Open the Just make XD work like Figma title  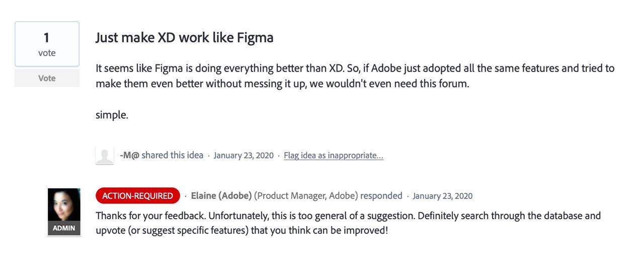click(184, 38)
